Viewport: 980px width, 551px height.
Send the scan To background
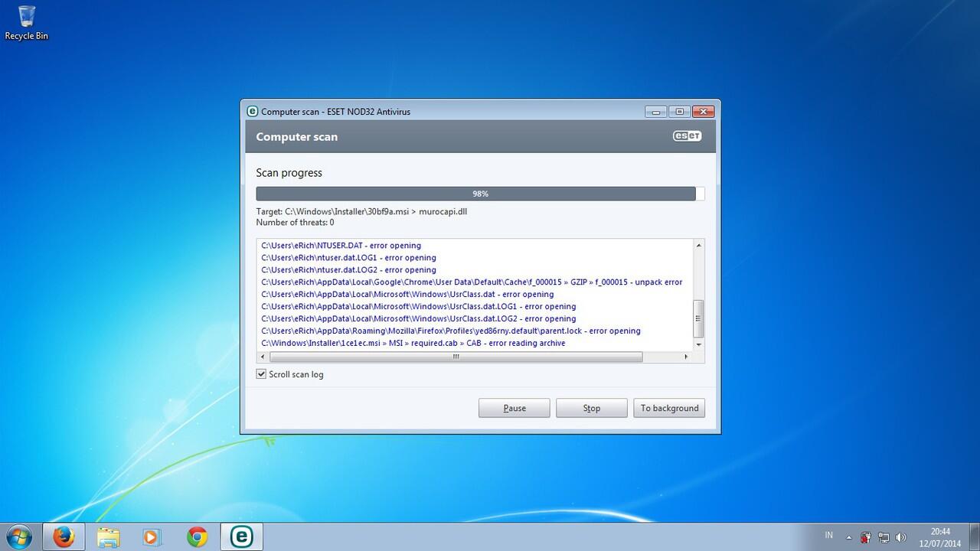pos(669,408)
